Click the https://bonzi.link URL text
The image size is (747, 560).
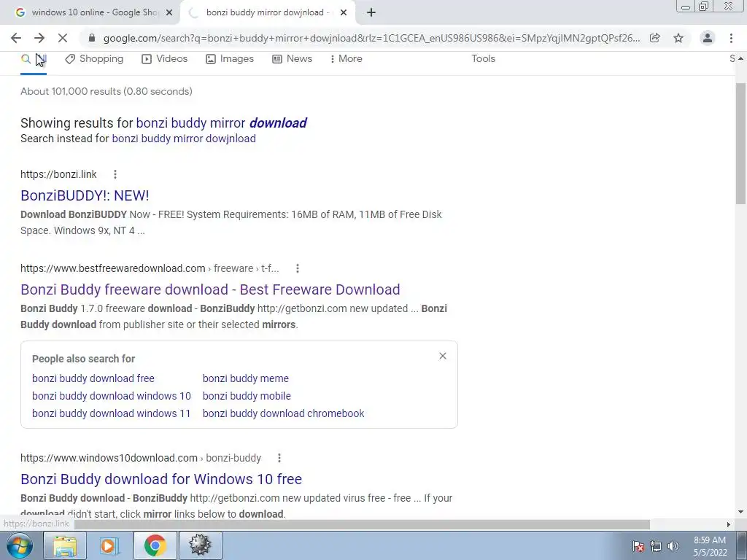58,174
